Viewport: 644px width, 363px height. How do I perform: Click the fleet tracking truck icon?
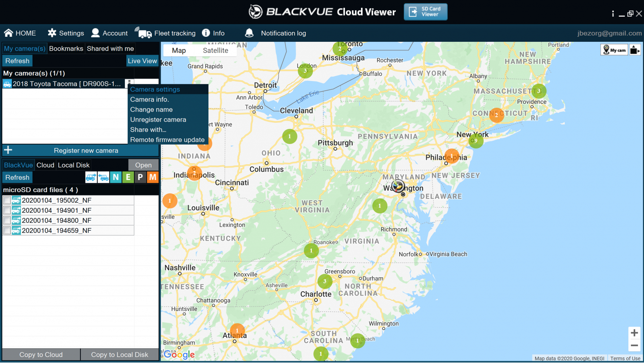143,33
